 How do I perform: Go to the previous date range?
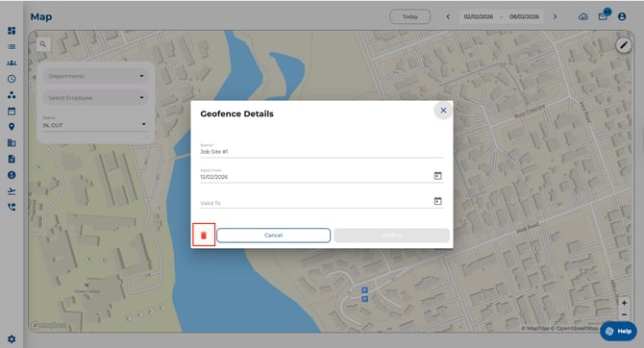click(x=448, y=16)
